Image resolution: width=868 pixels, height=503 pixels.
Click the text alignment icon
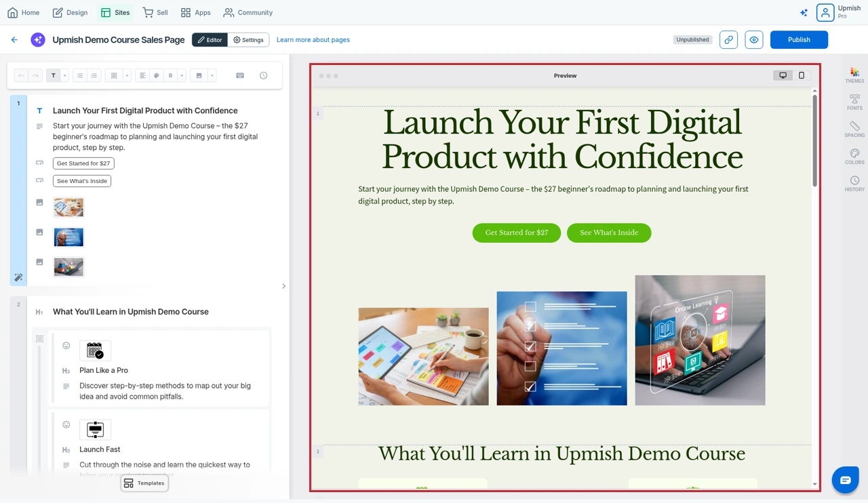click(x=142, y=75)
